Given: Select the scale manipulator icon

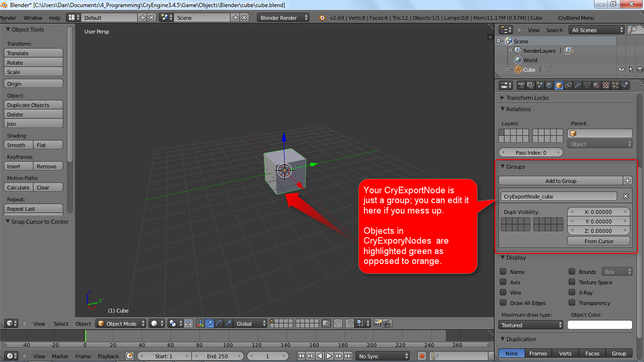Looking at the screenshot, I should pyautogui.click(x=228, y=323).
